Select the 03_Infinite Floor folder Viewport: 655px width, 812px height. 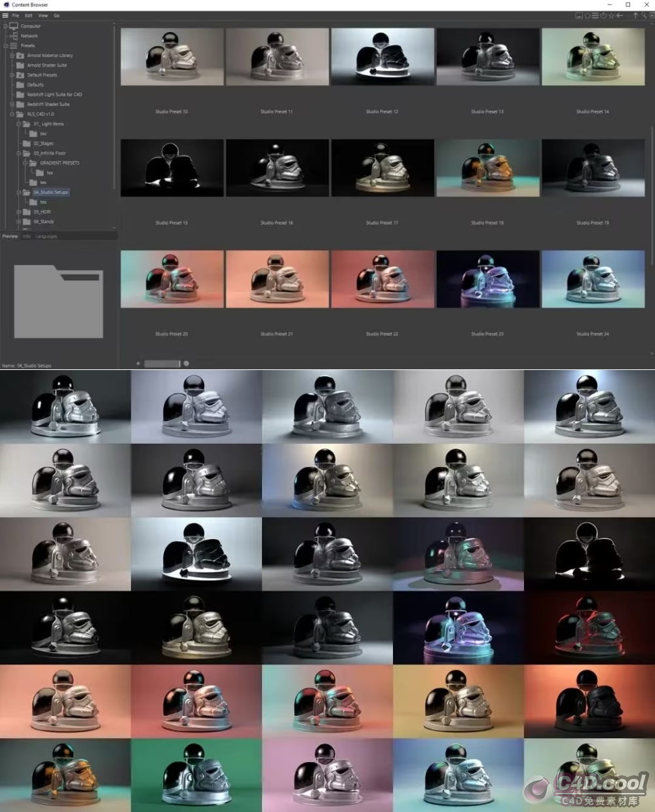[50, 153]
